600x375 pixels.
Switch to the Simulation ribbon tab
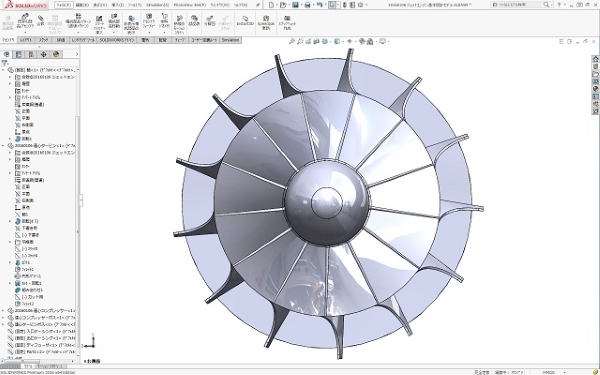coord(230,40)
